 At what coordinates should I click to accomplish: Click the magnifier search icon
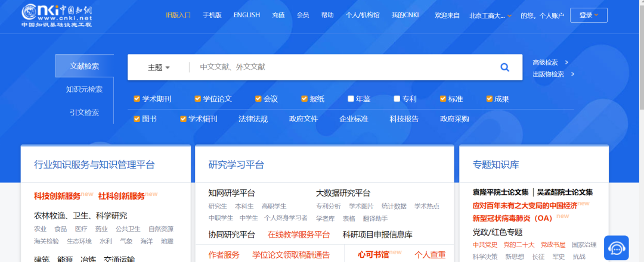click(505, 67)
